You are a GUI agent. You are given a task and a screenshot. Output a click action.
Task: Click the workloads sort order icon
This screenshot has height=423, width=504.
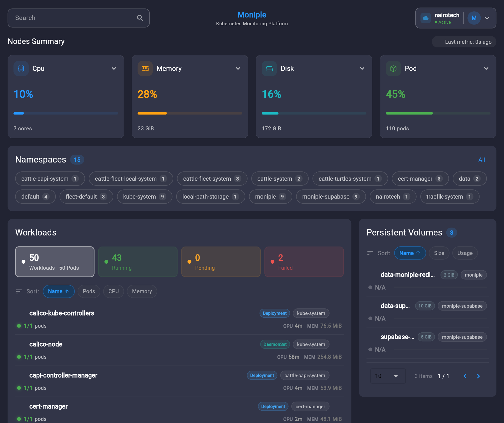19,291
